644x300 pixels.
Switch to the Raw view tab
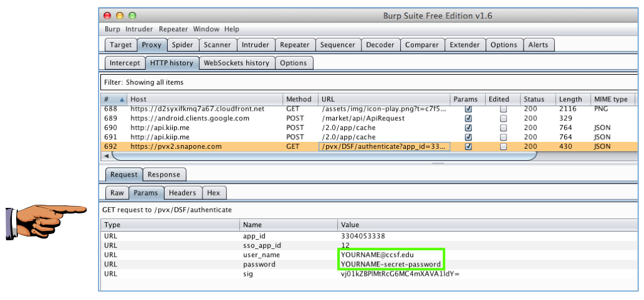(117, 192)
